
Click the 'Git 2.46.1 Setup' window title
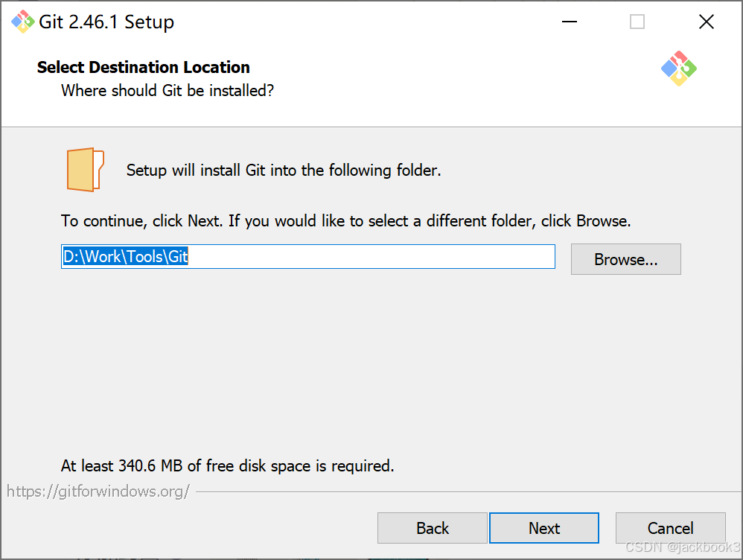pos(106,22)
